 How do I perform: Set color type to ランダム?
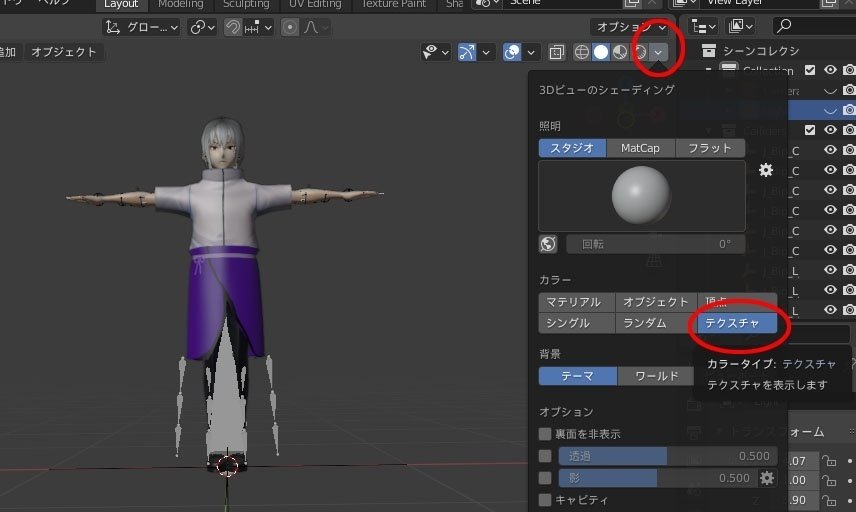point(656,323)
